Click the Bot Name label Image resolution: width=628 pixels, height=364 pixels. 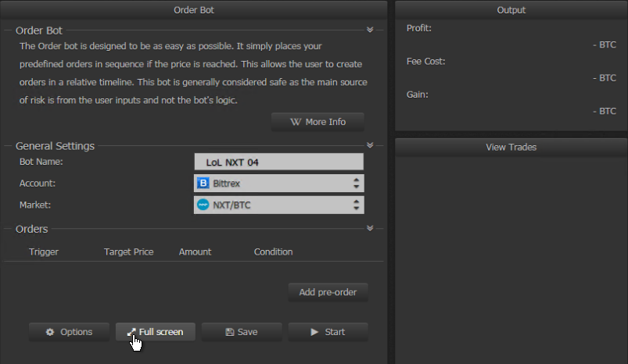(41, 162)
